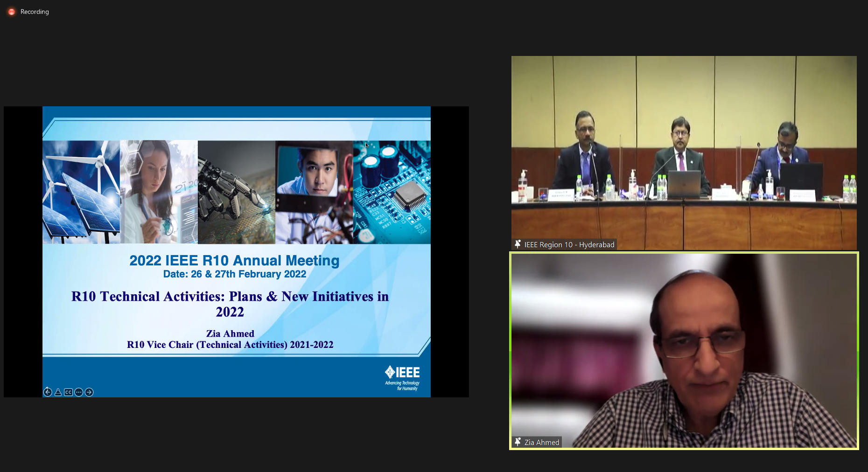This screenshot has height=472, width=868.
Task: Click the Date: 26 & 27th February 2022 line
Action: 235,274
